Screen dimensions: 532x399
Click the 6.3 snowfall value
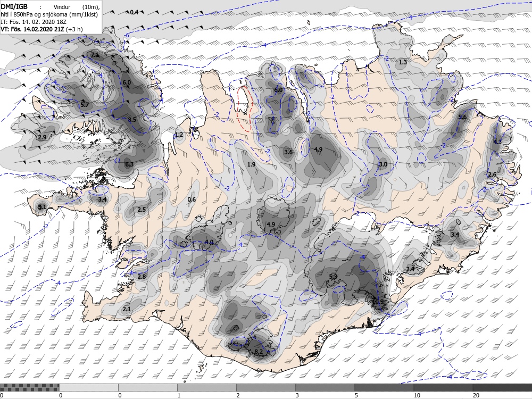click(x=129, y=164)
